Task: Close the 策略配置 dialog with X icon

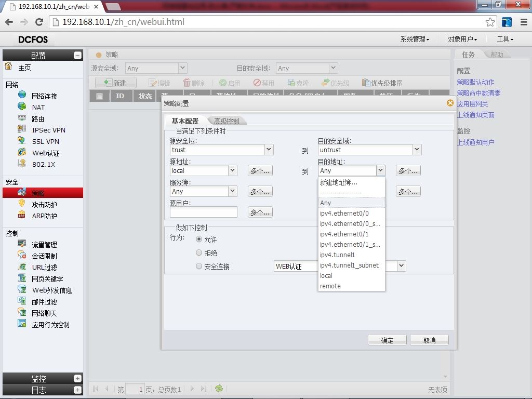Action: click(450, 103)
